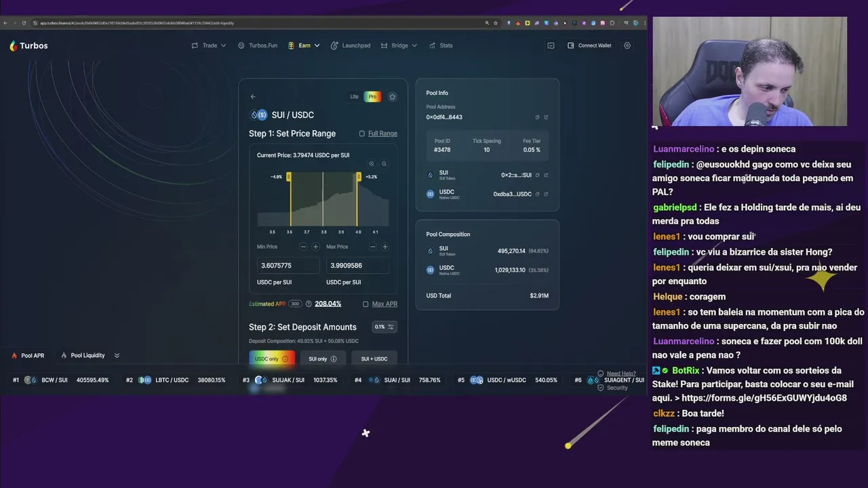Click the left yellow min price range handle
Image resolution: width=868 pixels, height=488 pixels.
290,177
